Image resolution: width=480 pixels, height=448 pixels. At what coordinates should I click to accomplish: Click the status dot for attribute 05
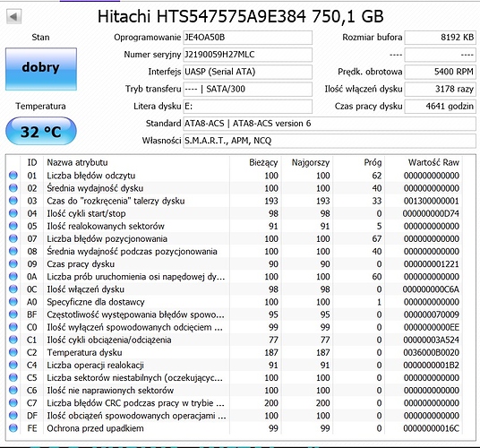point(13,226)
